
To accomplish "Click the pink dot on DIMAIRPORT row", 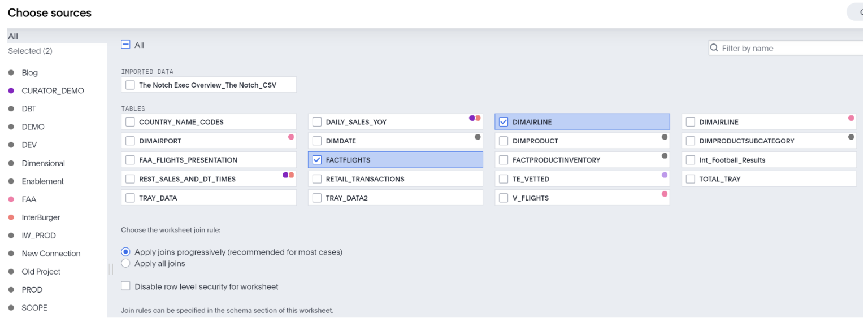I will [x=290, y=138].
